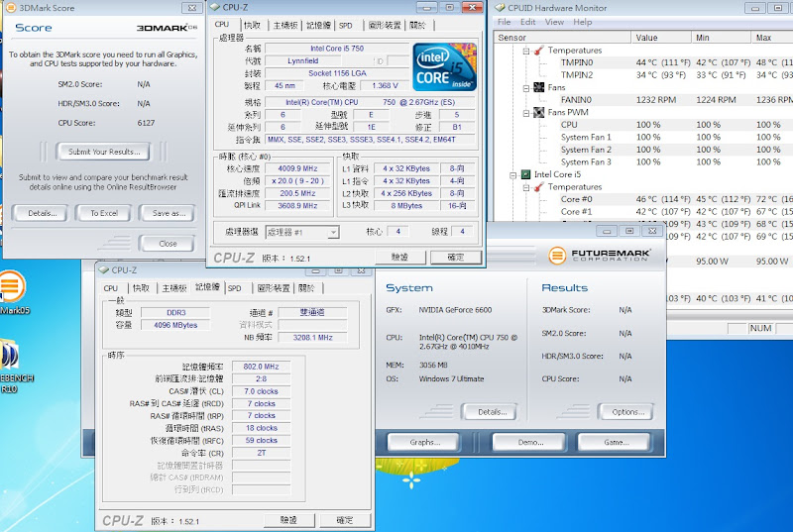Select FANIN0 sensor row
793x532 pixels.
(643, 100)
